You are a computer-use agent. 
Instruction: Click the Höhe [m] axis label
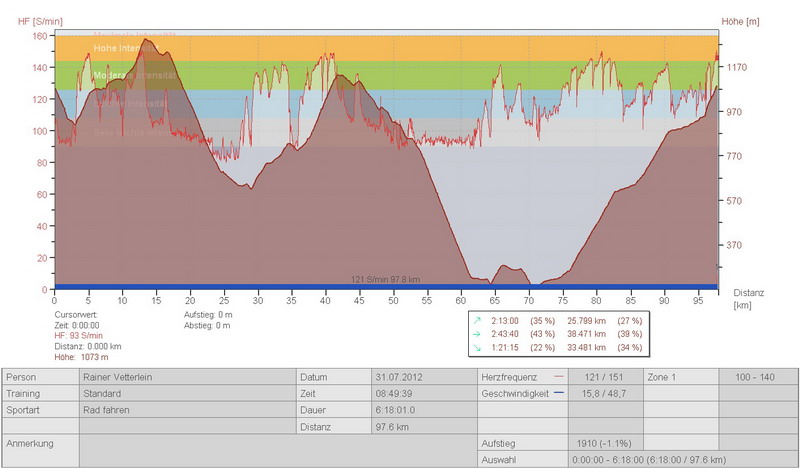740,21
